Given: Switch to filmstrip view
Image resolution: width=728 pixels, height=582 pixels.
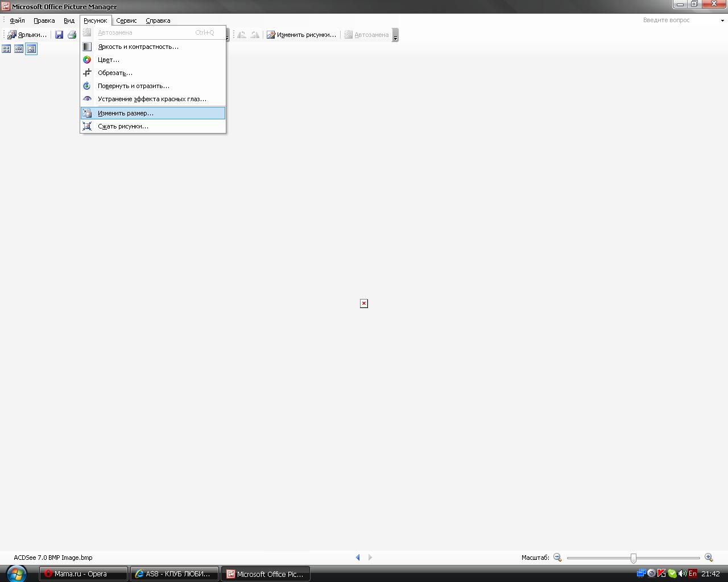Looking at the screenshot, I should (19, 49).
